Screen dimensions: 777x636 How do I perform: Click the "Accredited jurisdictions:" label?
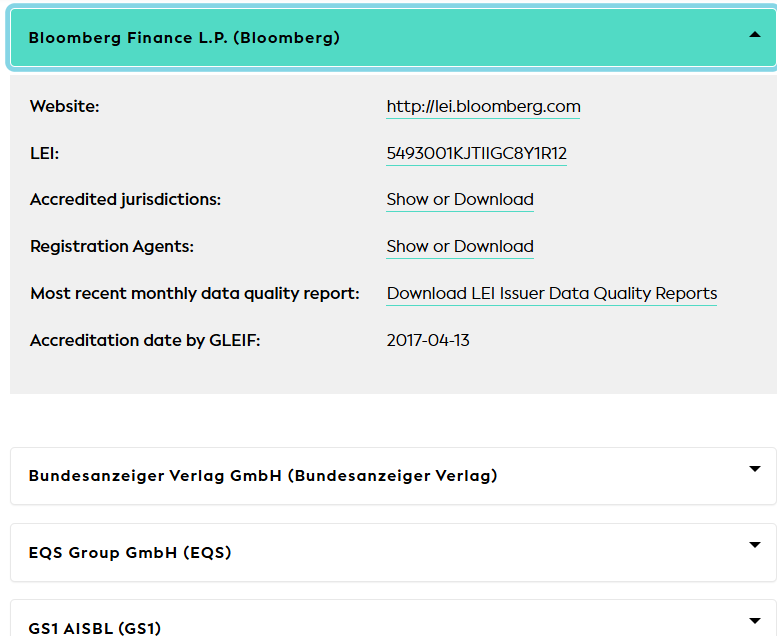click(125, 200)
